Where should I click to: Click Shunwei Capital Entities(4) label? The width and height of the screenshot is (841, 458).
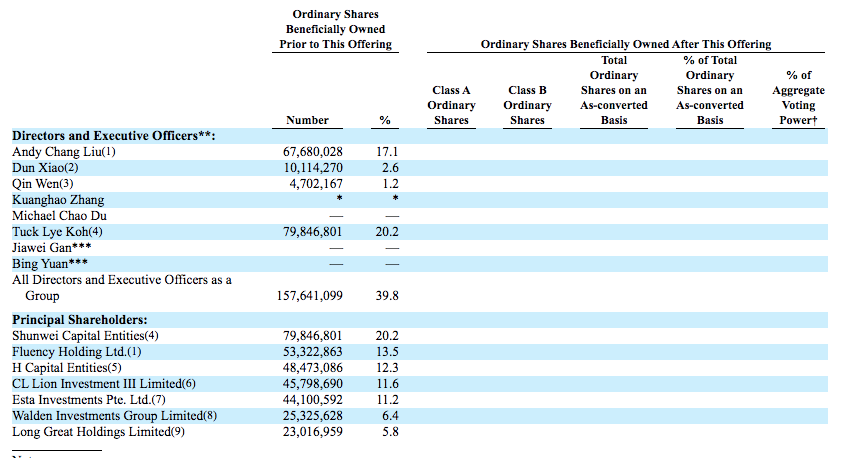point(85,336)
